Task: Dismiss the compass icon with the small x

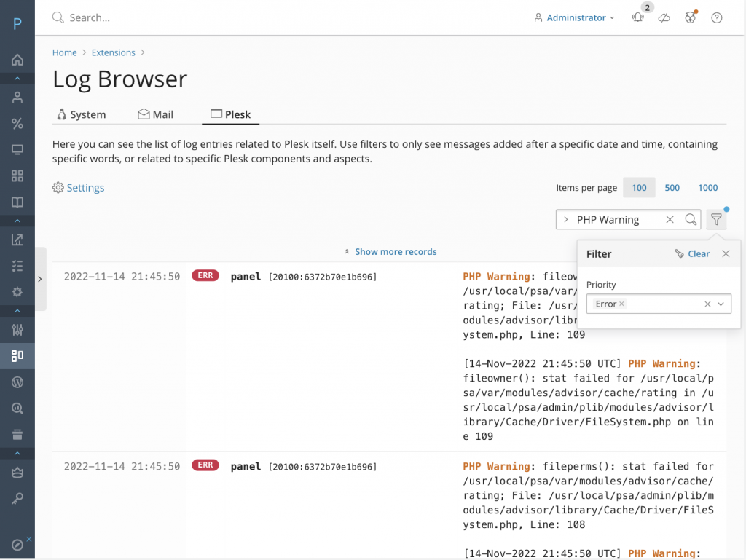Action: [x=29, y=539]
